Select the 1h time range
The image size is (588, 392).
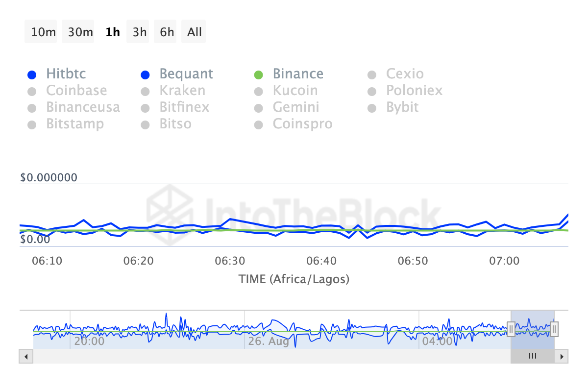pos(112,32)
